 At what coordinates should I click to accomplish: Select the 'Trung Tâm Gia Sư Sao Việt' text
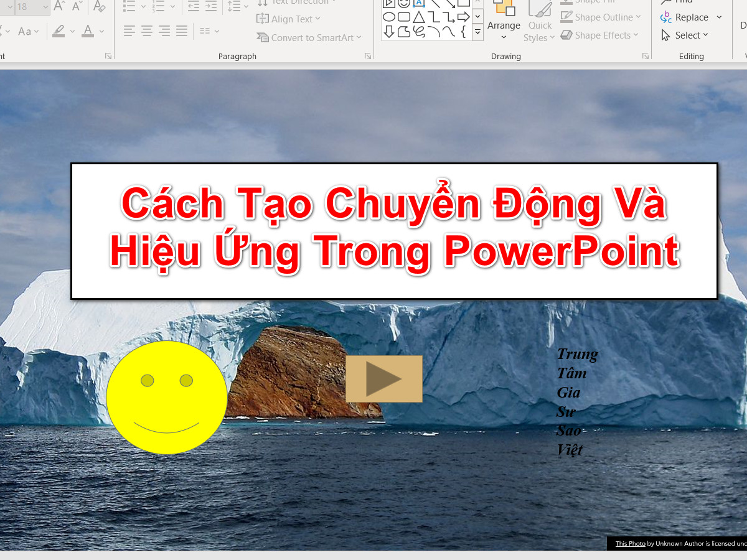coord(577,401)
